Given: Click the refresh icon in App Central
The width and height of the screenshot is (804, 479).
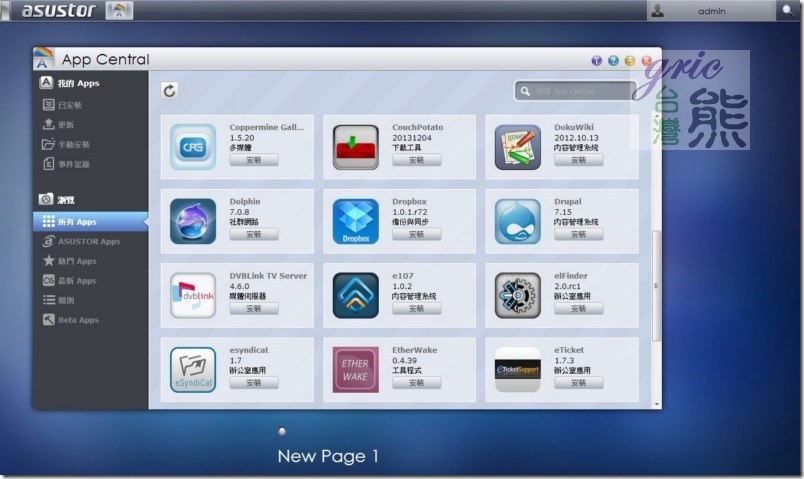Looking at the screenshot, I should pos(170,91).
